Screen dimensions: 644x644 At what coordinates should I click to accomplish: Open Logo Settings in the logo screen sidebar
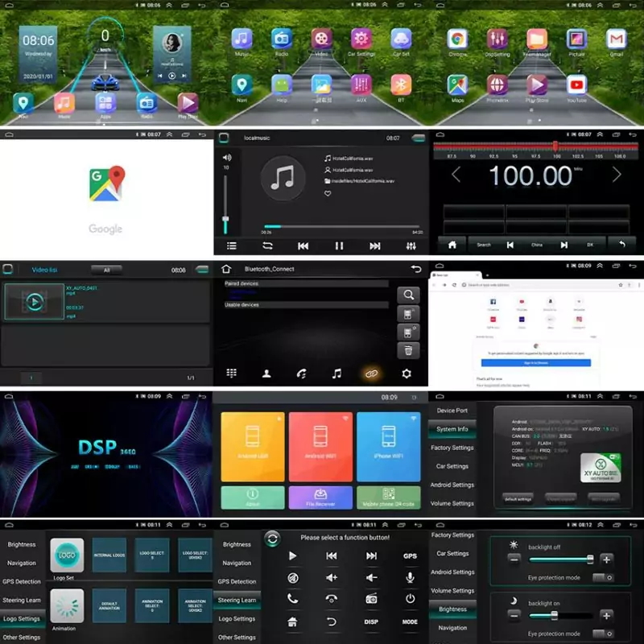(23, 618)
